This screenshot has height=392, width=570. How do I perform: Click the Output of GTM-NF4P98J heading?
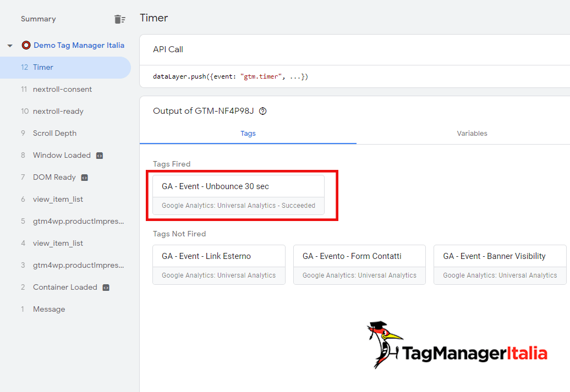point(203,111)
